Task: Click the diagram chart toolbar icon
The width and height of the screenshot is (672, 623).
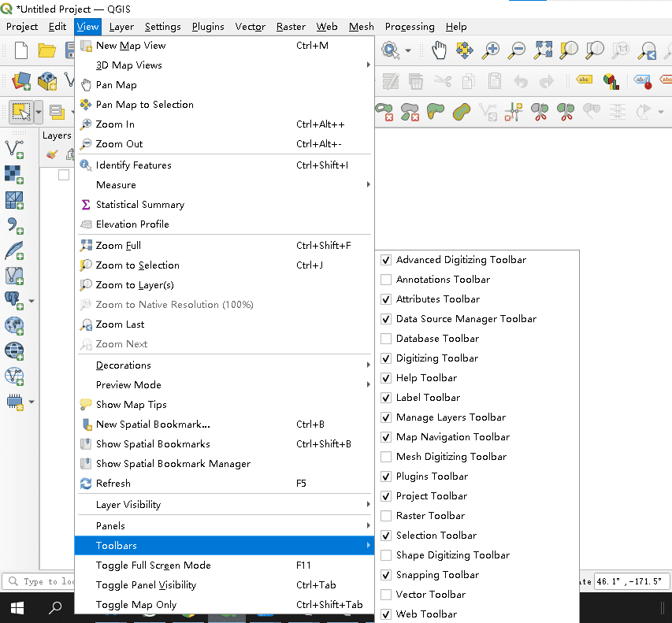Action: coord(611,81)
